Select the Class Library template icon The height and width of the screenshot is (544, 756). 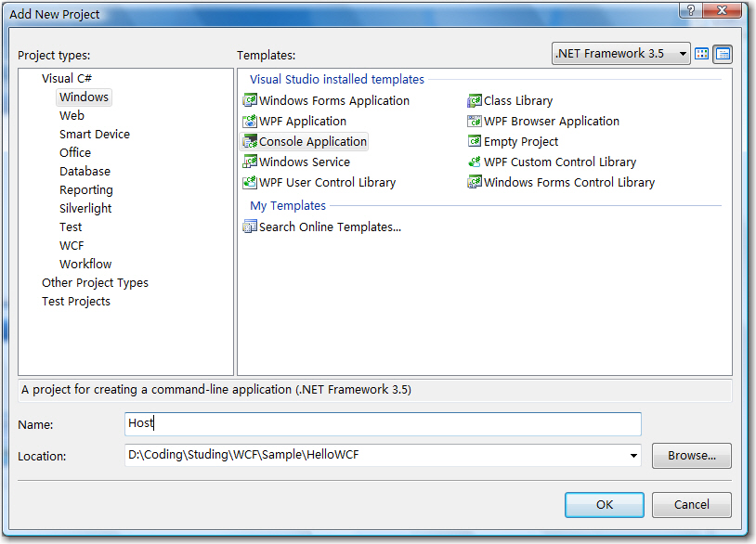tap(475, 100)
